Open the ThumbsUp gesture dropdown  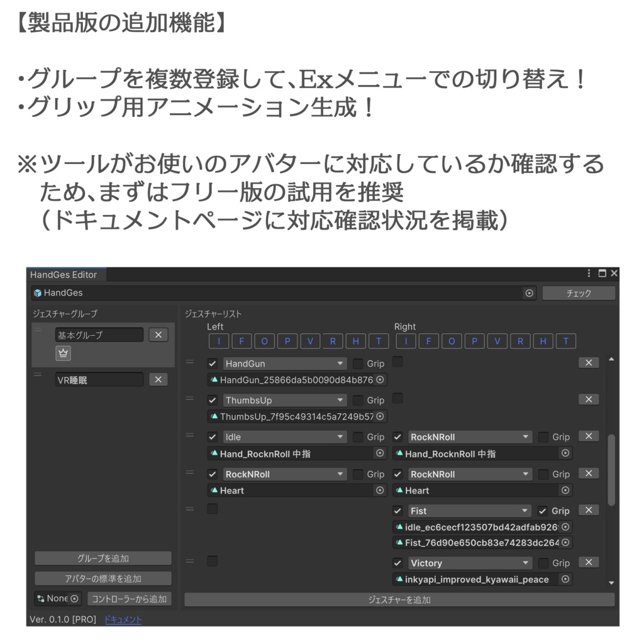pos(285,399)
